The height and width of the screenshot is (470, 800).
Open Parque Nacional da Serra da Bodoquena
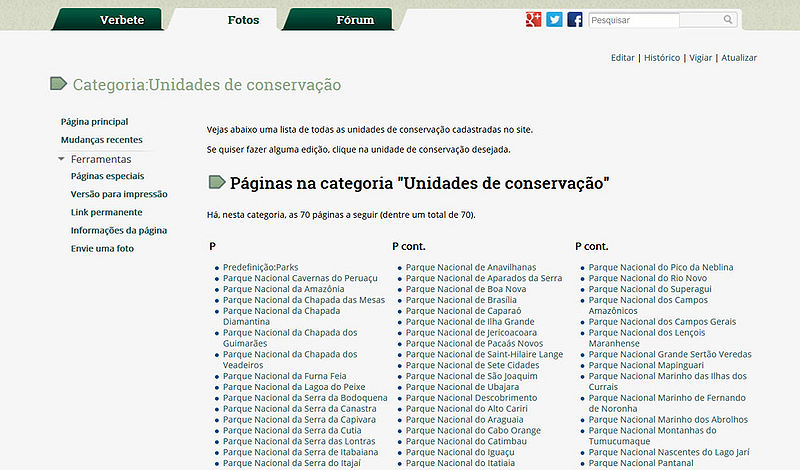pos(305,398)
